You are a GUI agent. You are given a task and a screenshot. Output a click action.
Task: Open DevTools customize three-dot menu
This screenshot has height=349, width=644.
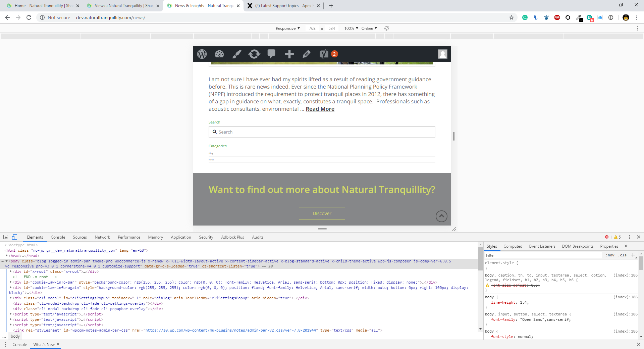tap(629, 237)
